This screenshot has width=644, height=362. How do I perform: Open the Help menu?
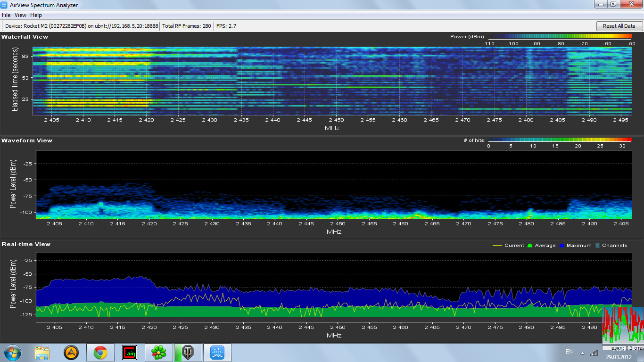click(36, 15)
